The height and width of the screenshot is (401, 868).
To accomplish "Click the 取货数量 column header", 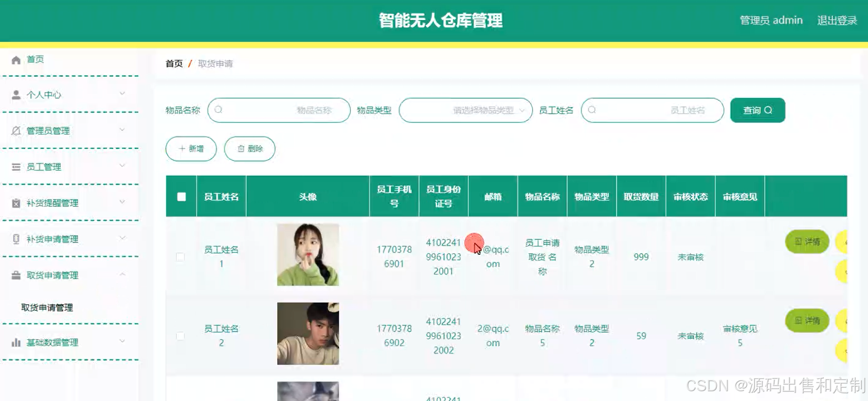I will click(x=641, y=197).
